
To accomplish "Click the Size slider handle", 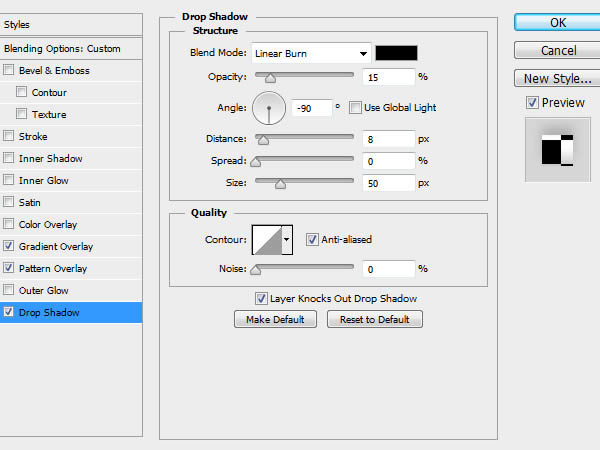I will click(280, 184).
